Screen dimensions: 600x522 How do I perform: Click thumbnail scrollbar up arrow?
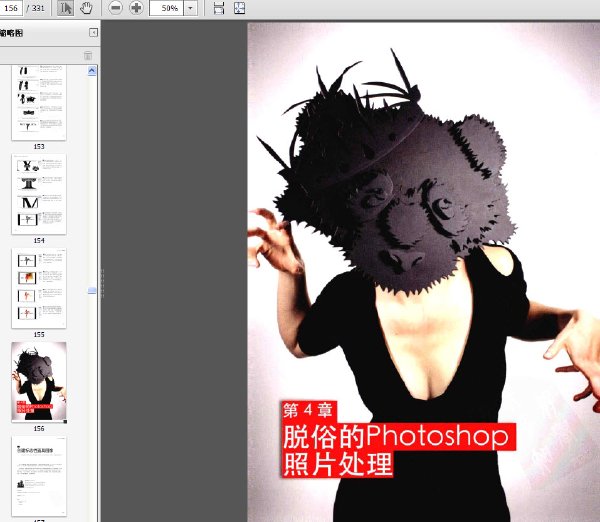pos(92,71)
